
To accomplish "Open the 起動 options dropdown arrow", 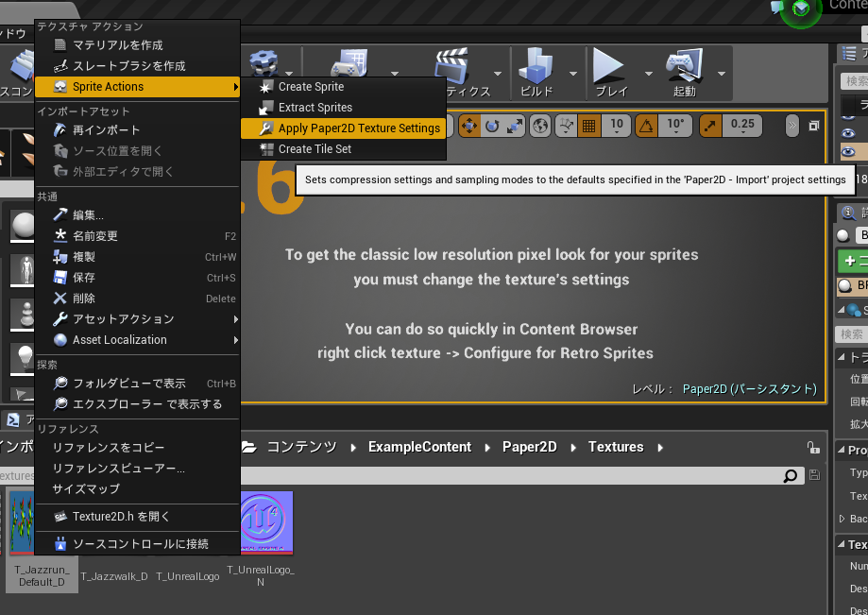I will click(722, 74).
